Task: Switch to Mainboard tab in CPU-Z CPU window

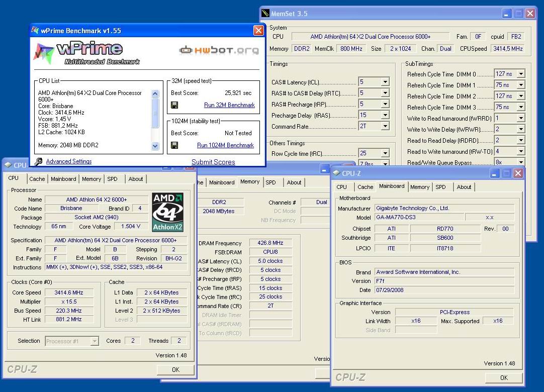Action: click(x=63, y=179)
